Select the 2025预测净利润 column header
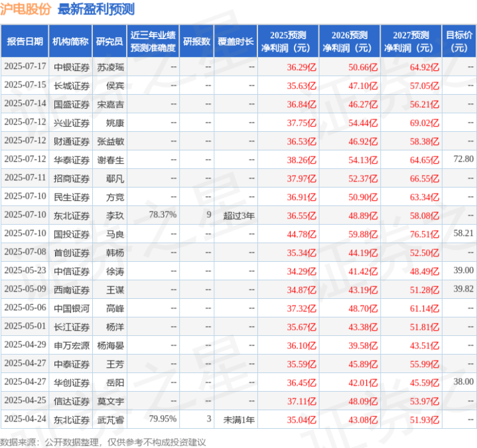477x448 pixels. coord(288,41)
